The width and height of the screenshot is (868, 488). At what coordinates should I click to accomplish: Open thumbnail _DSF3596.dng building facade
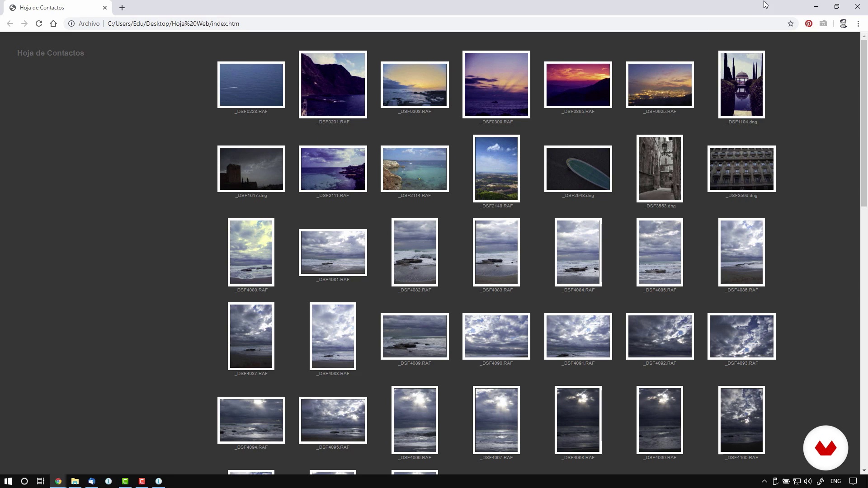click(741, 169)
